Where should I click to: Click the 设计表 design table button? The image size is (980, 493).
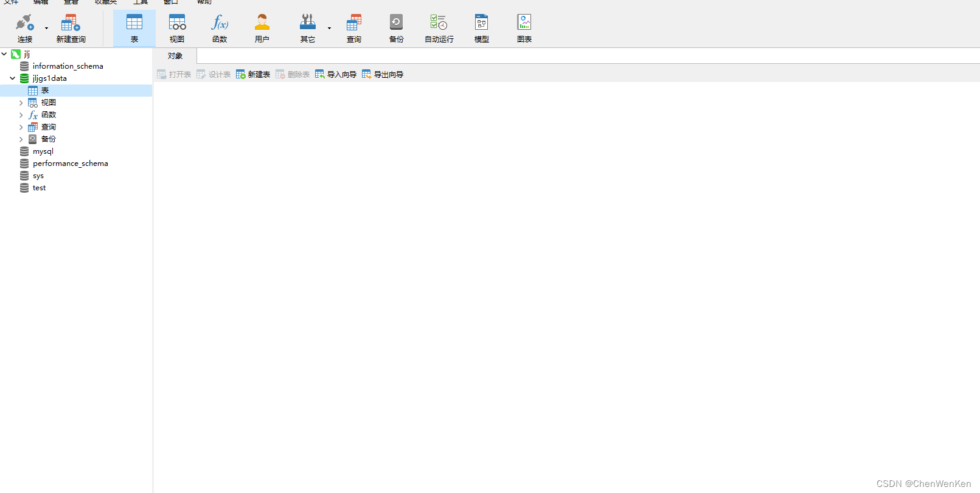coord(214,74)
